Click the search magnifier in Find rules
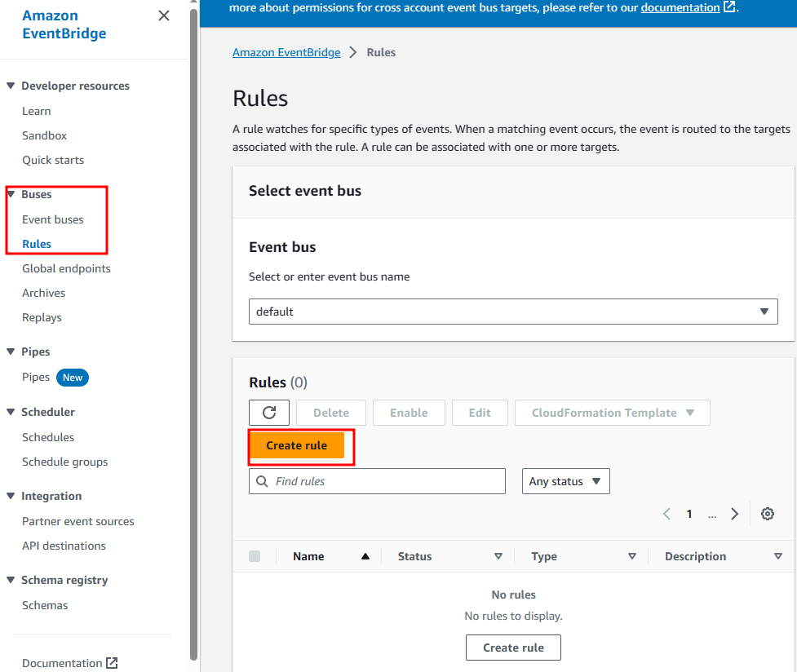The width and height of the screenshot is (797, 672). click(262, 481)
